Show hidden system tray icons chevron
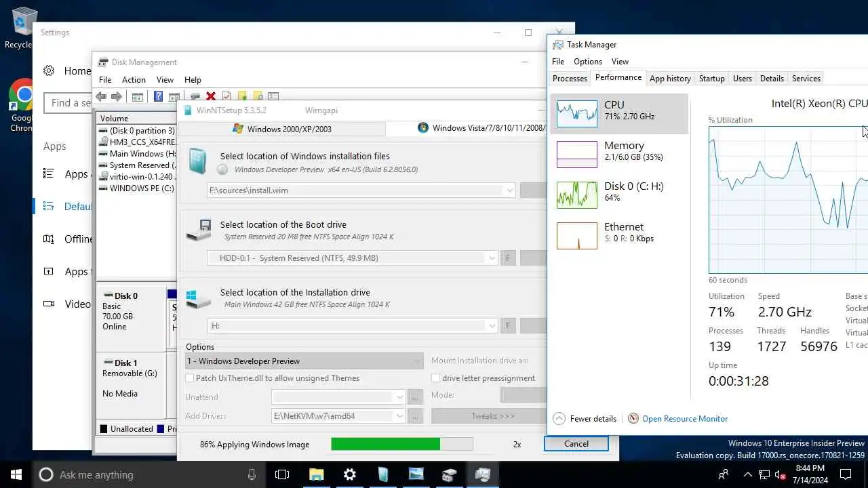The image size is (868, 488). [748, 474]
